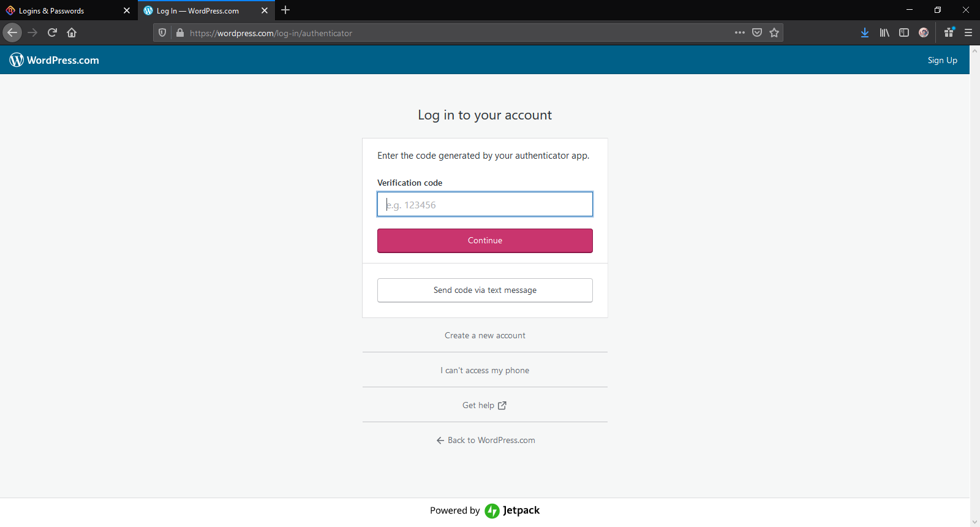Click the forward navigation arrow
This screenshot has width=980, height=527.
[x=32, y=32]
